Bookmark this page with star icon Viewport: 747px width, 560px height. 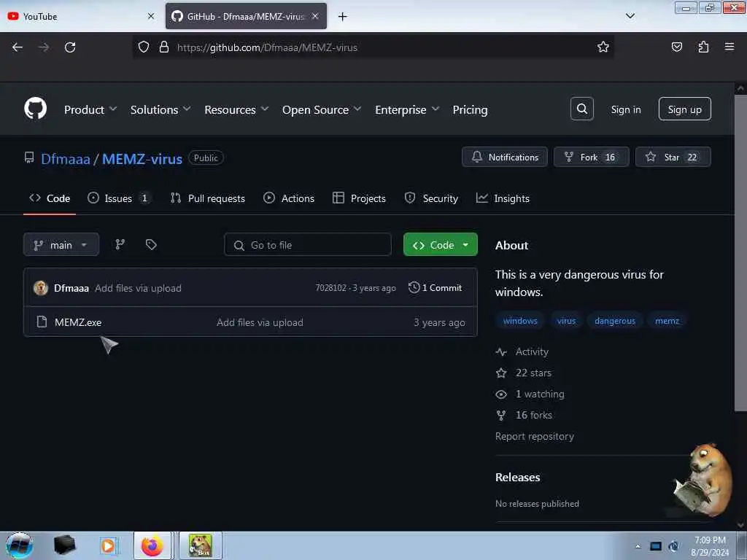point(603,47)
